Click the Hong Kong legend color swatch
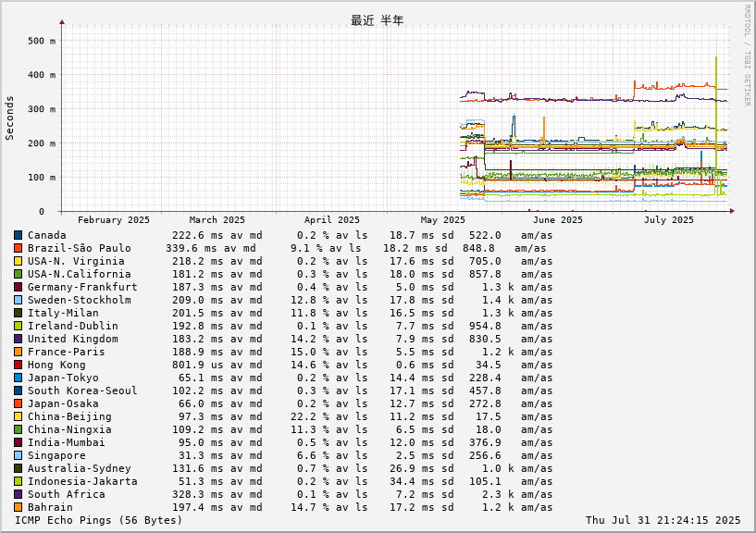 pyautogui.click(x=18, y=366)
